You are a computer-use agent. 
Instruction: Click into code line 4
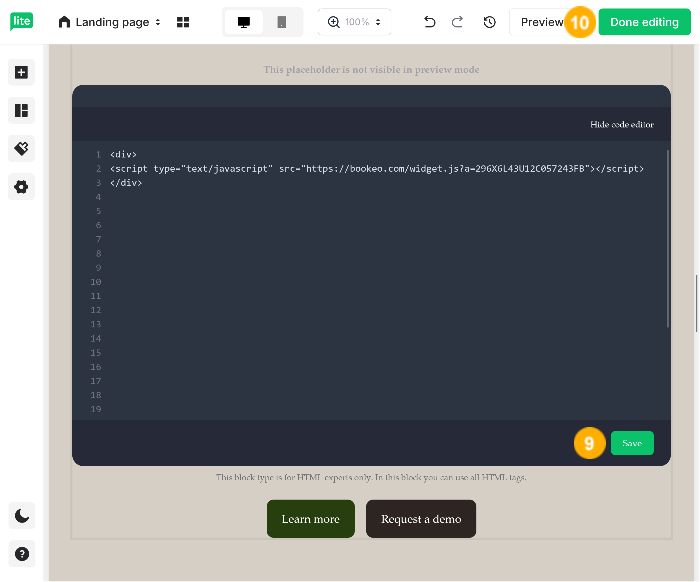coord(377,197)
